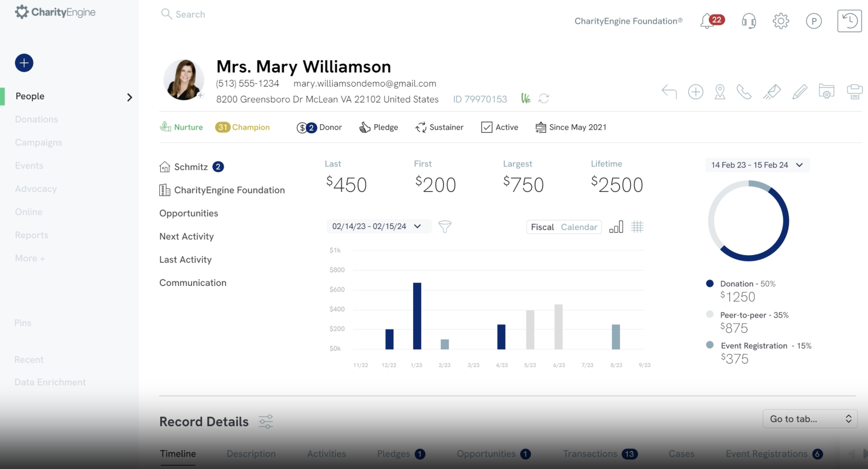
Task: Open the Description tab
Action: (251, 454)
